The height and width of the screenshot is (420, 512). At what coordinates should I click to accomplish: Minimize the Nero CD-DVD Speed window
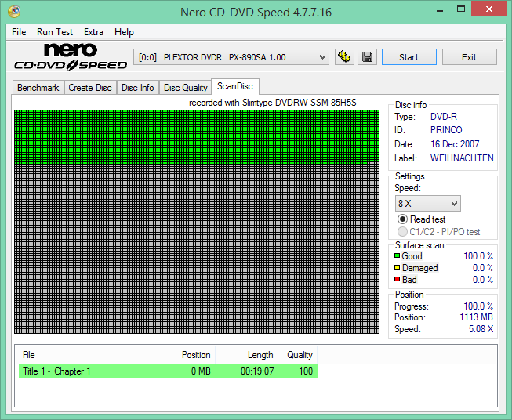(440, 9)
